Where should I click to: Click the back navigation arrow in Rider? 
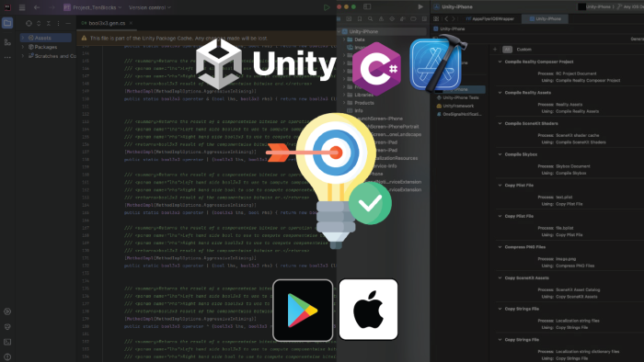(37, 7)
